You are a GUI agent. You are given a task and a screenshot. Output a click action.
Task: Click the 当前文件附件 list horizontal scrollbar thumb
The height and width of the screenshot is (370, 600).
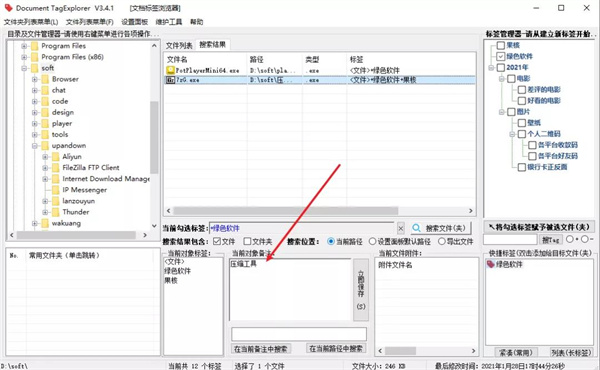tap(400, 350)
